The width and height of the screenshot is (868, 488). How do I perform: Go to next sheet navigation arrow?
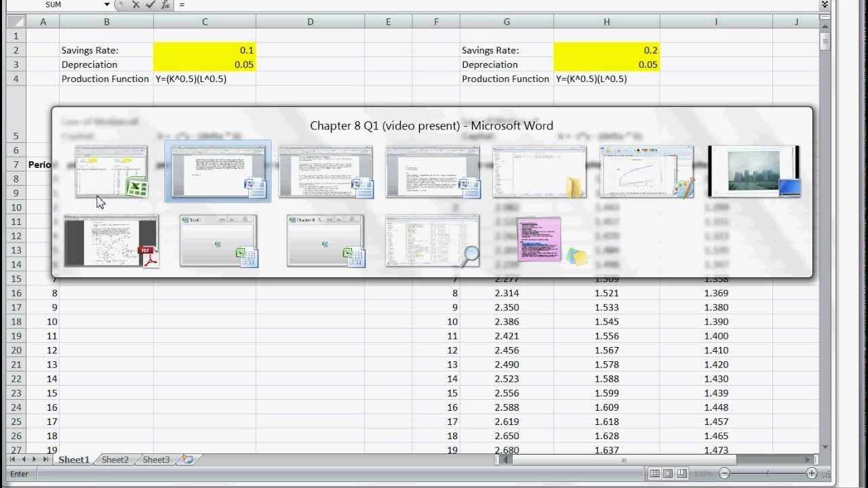(35, 460)
